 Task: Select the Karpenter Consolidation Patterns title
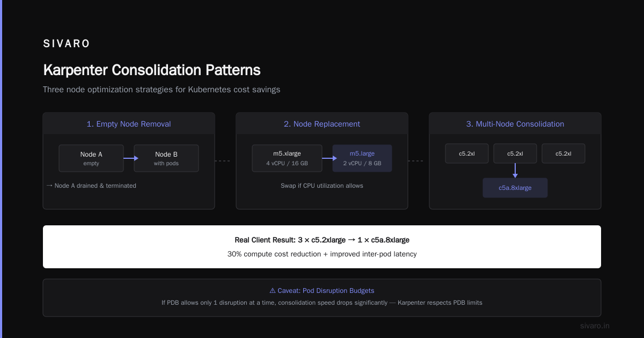[152, 70]
